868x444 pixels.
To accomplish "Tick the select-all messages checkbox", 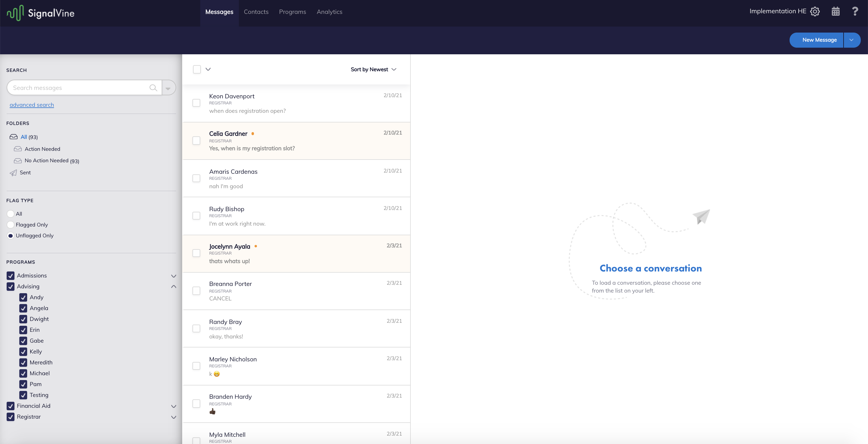I will click(197, 69).
